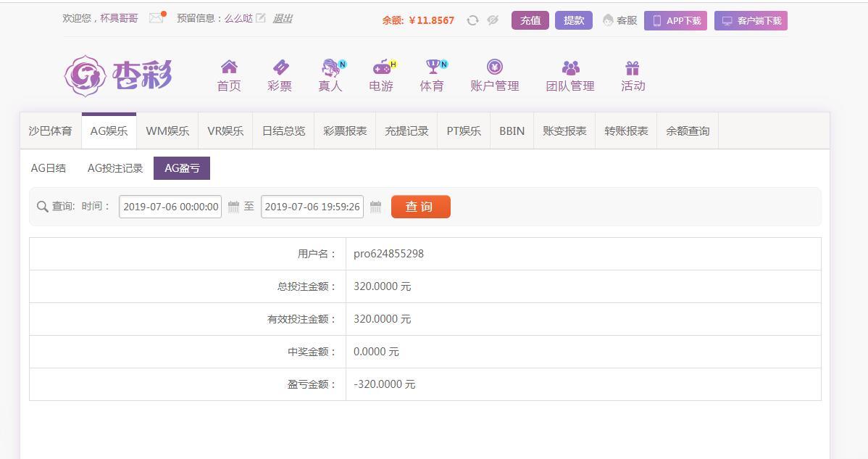The height and width of the screenshot is (459, 868).
Task: Click the 退出 logout link
Action: [283, 19]
